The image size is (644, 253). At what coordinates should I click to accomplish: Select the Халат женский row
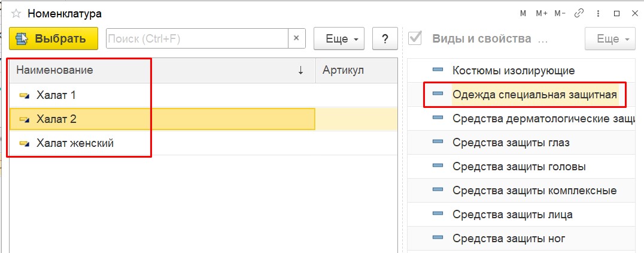point(203,143)
